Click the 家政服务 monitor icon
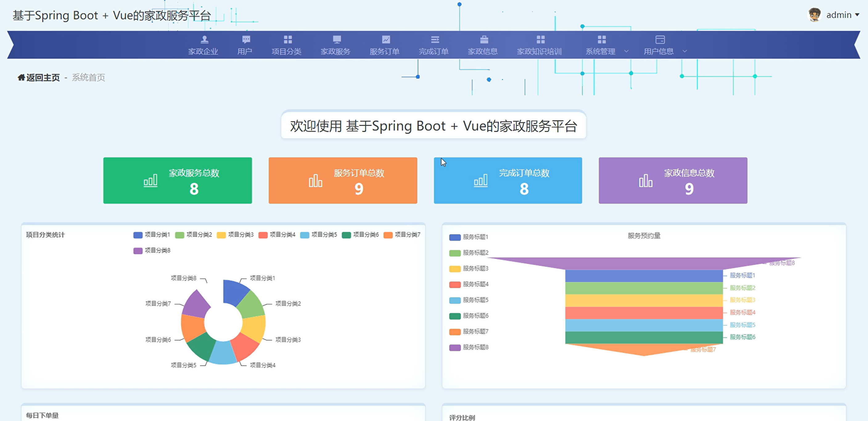Image resolution: width=868 pixels, height=421 pixels. (x=337, y=40)
